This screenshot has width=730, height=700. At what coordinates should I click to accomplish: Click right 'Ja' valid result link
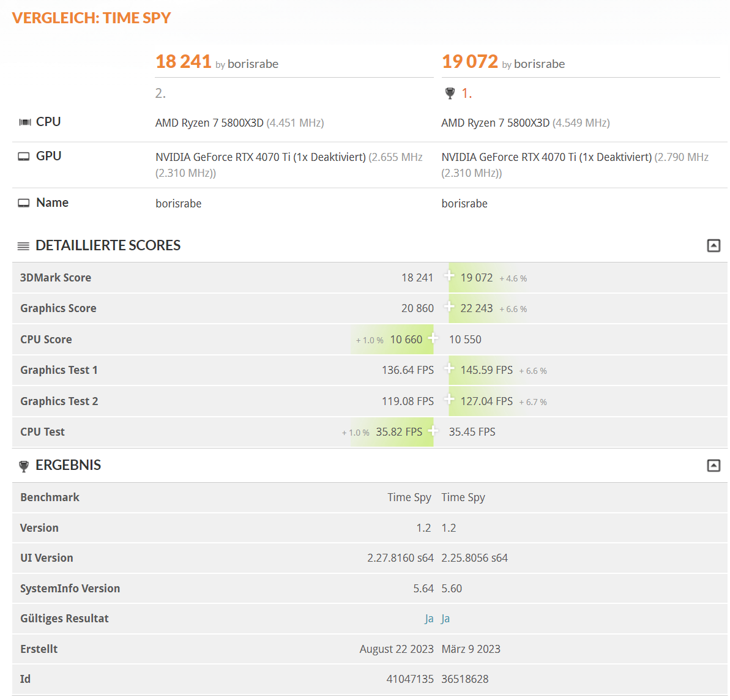click(445, 619)
